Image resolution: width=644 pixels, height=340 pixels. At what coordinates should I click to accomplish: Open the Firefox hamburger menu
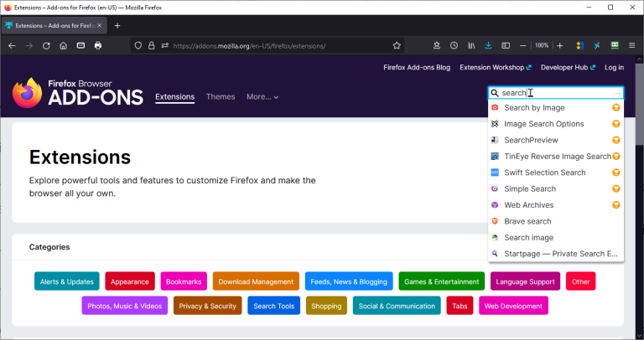(x=631, y=46)
